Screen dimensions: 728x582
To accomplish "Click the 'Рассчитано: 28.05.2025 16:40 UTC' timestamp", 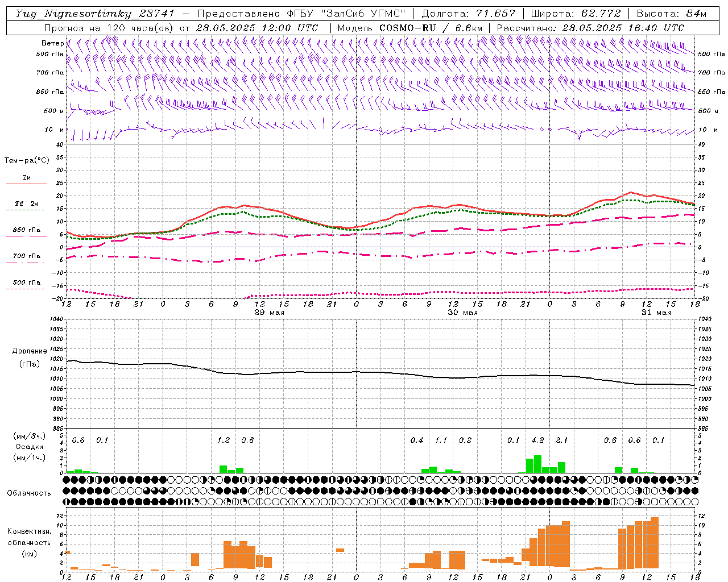I will click(590, 28).
